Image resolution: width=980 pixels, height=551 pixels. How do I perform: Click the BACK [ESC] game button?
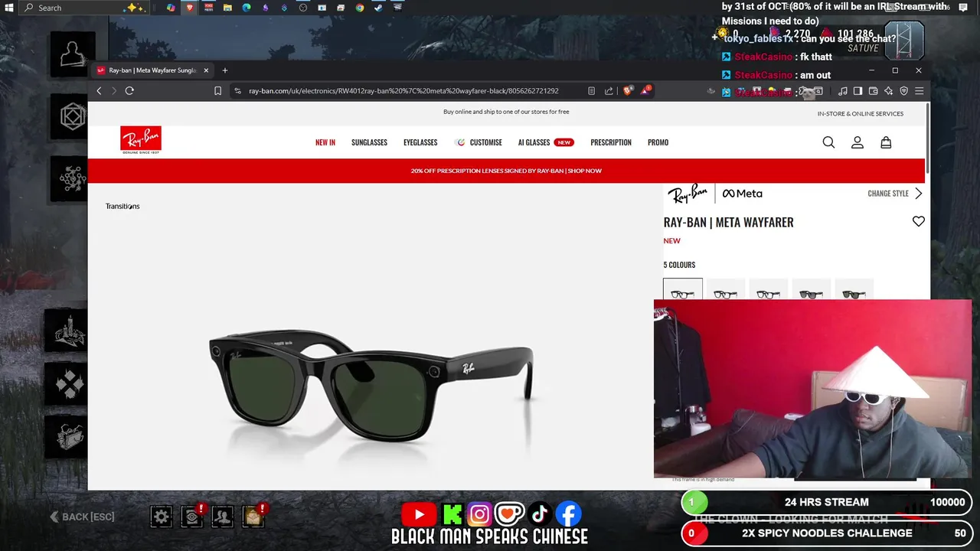[83, 517]
